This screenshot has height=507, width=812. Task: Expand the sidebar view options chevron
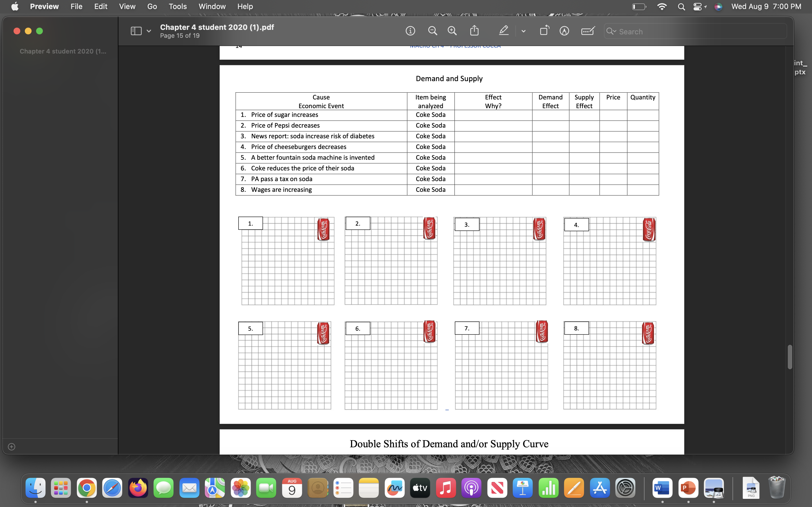point(149,30)
